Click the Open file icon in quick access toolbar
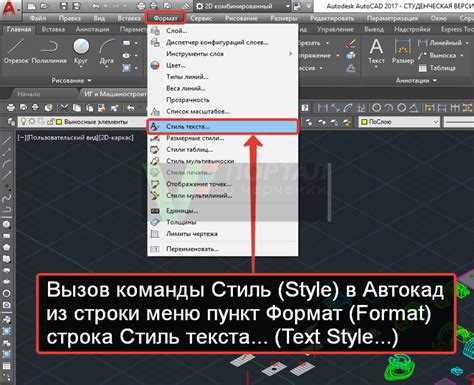 (x=44, y=6)
